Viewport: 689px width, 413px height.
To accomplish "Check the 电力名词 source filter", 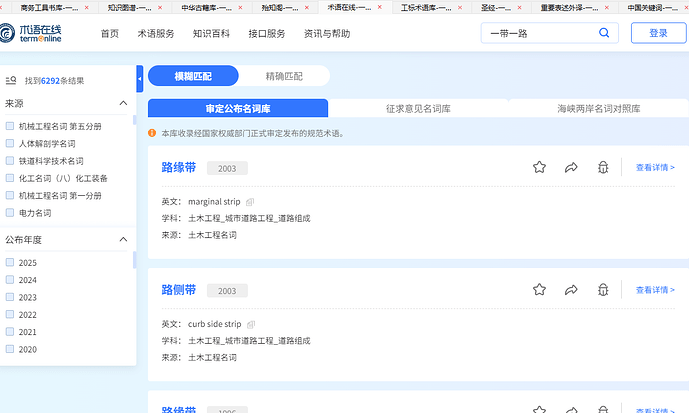I will (x=10, y=213).
